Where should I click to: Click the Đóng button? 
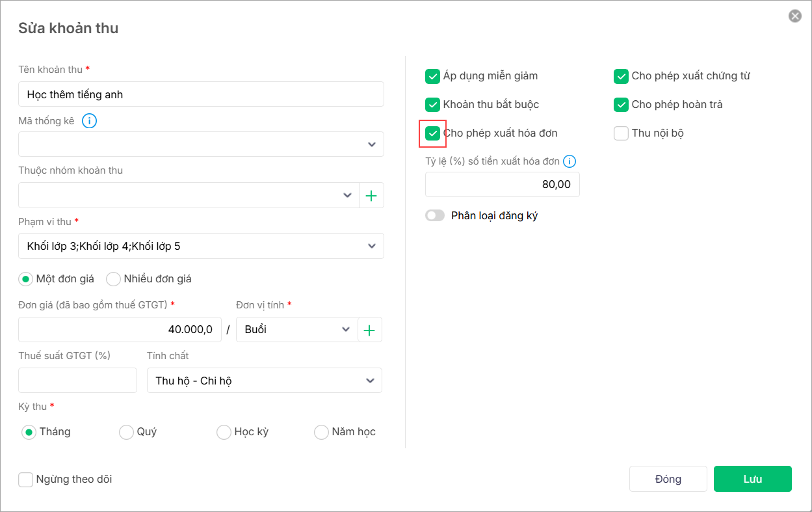click(x=668, y=479)
